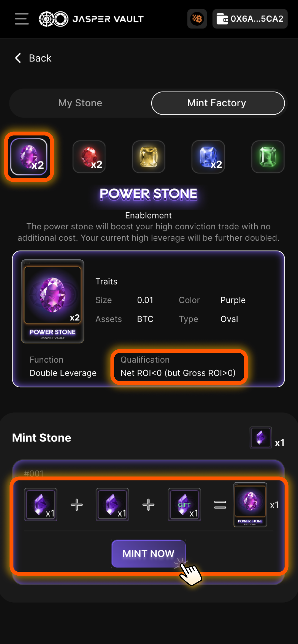Select the blue stone x2 icon

point(208,157)
